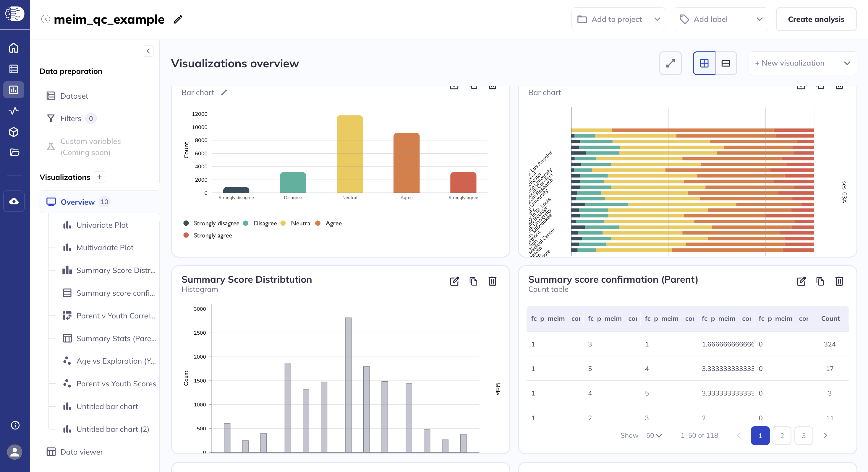Open the home page icon in sidebar

click(x=14, y=48)
